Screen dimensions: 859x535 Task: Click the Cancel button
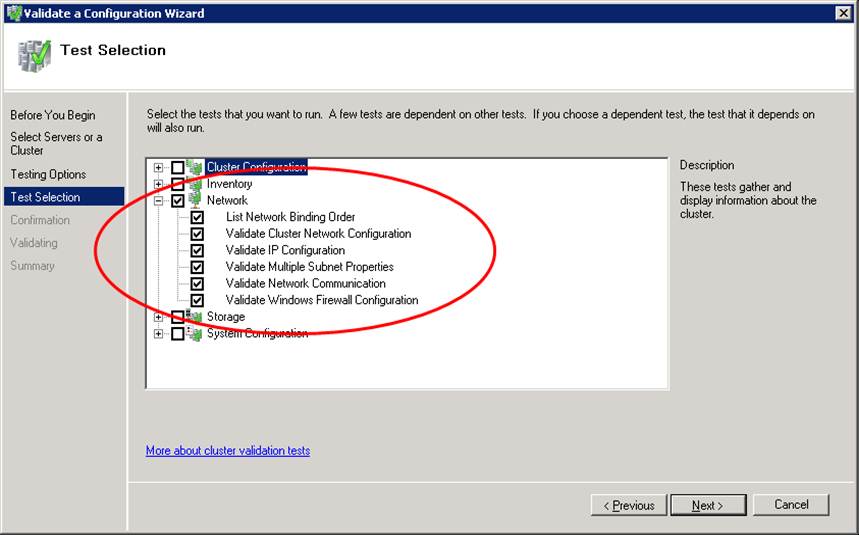coord(791,504)
